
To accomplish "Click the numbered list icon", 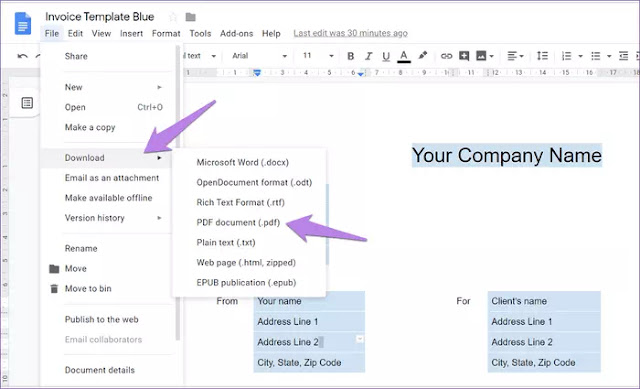I will 567,56.
